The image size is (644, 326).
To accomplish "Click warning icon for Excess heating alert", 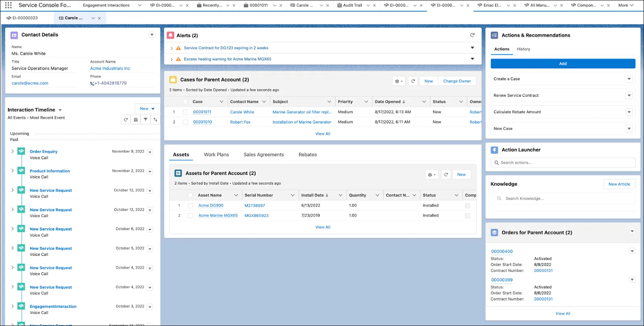I will (178, 59).
